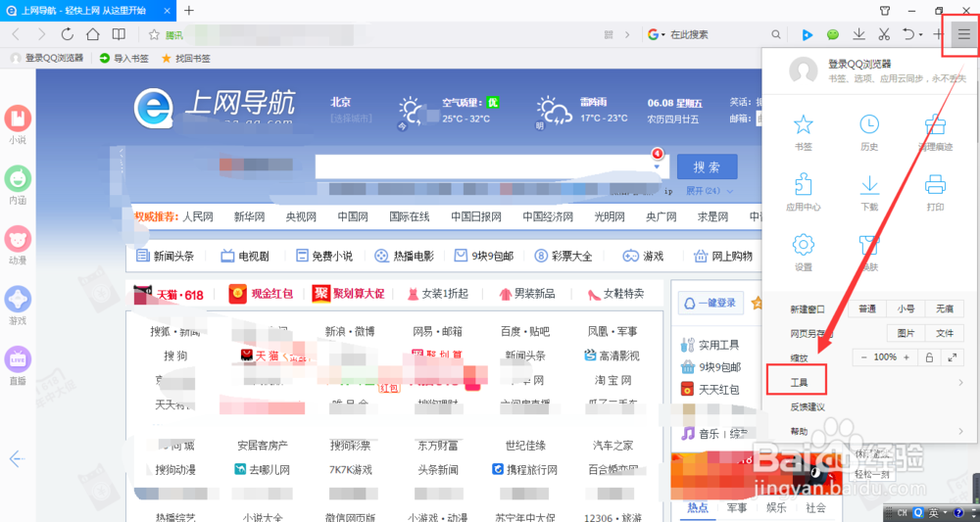Open the reading mode book icon
The width and height of the screenshot is (980, 522).
coord(119,34)
